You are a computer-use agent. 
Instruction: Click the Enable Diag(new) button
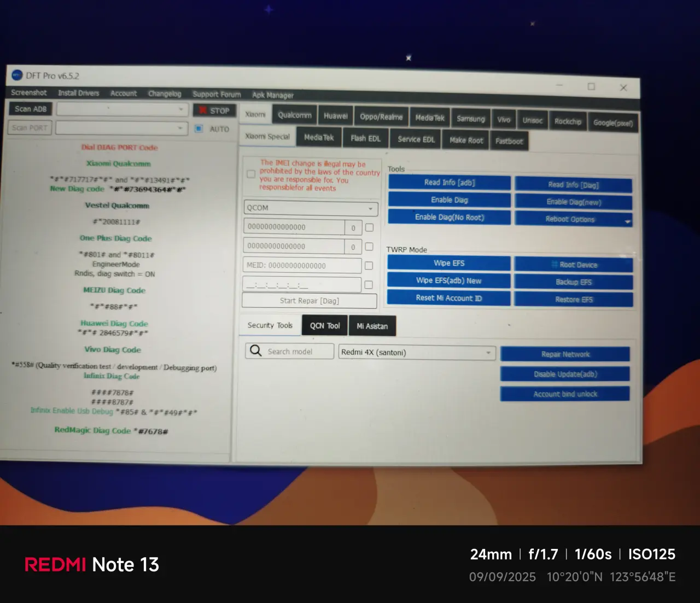(573, 202)
